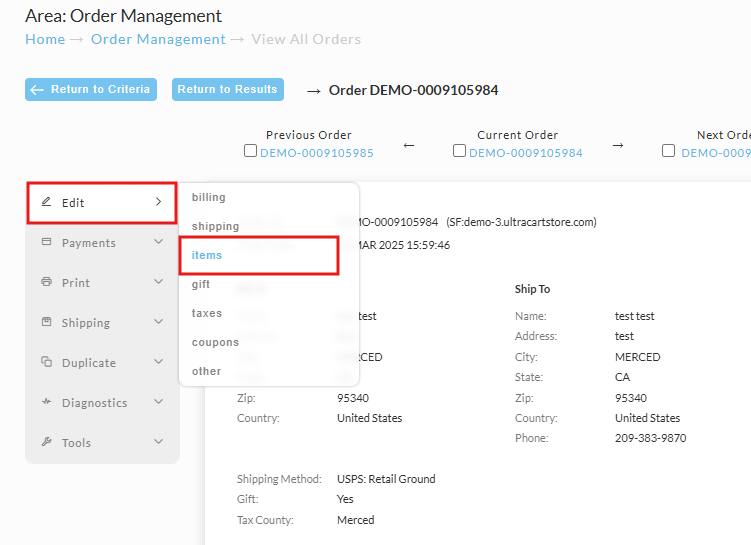Choose shipping from the Edit submenu
Image resolution: width=751 pixels, height=545 pixels.
215,226
